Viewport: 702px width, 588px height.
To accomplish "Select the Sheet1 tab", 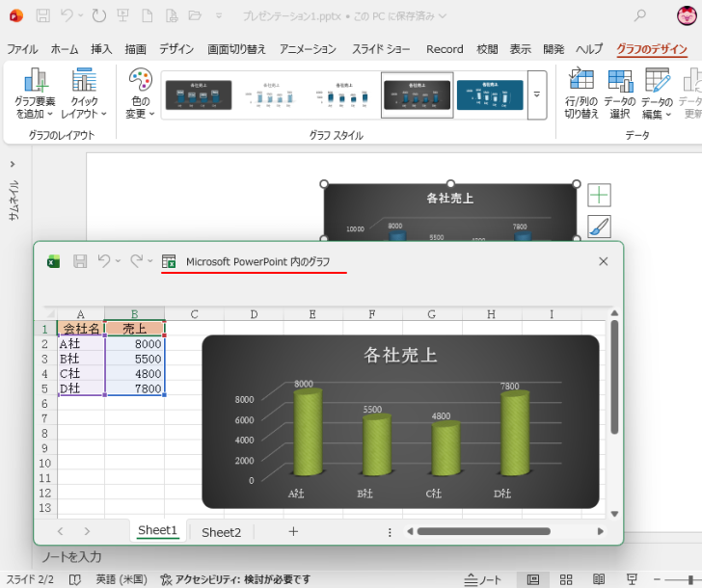I will (157, 531).
